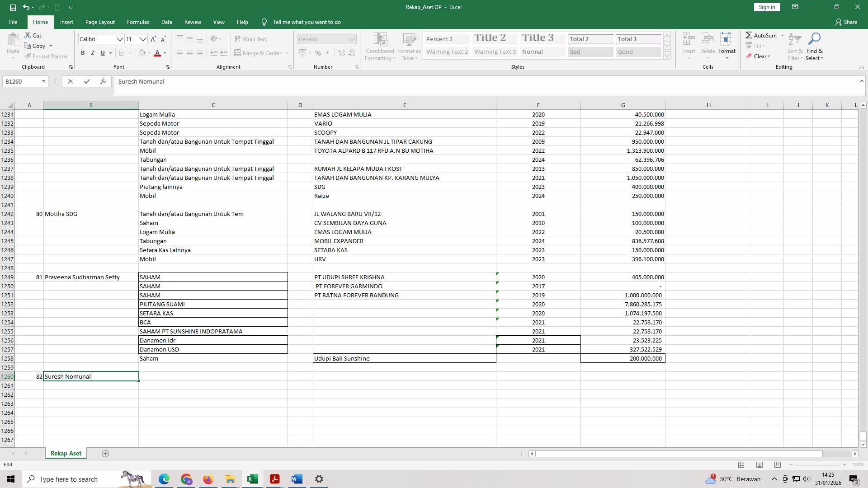Click the Percent Style icon
The image size is (868, 488).
click(x=318, y=53)
